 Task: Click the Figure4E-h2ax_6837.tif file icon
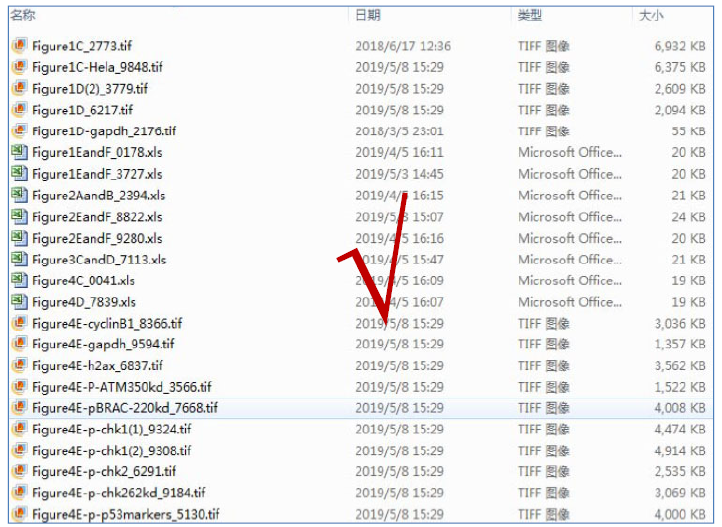click(x=19, y=365)
